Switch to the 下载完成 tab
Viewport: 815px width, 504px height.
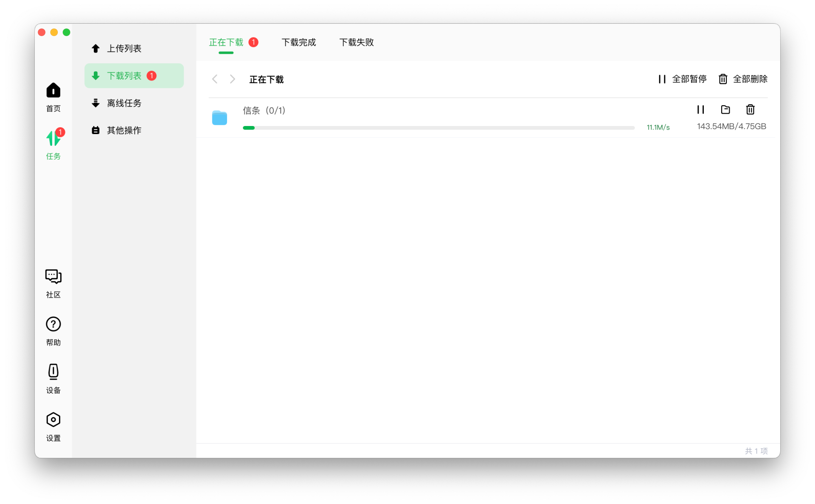299,42
